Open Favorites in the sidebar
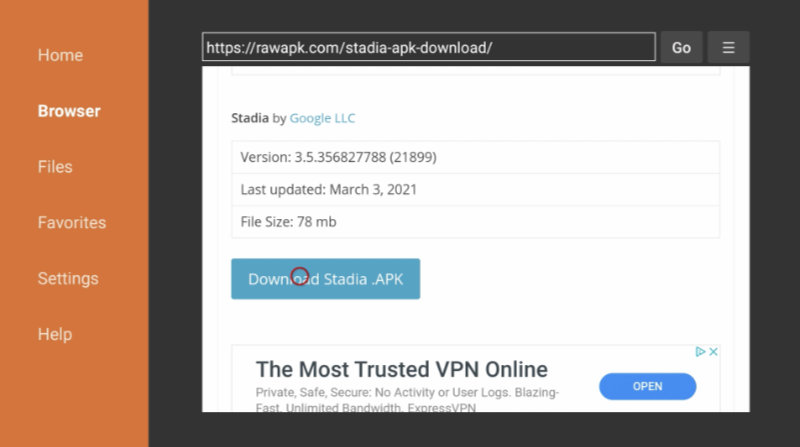 coord(72,222)
